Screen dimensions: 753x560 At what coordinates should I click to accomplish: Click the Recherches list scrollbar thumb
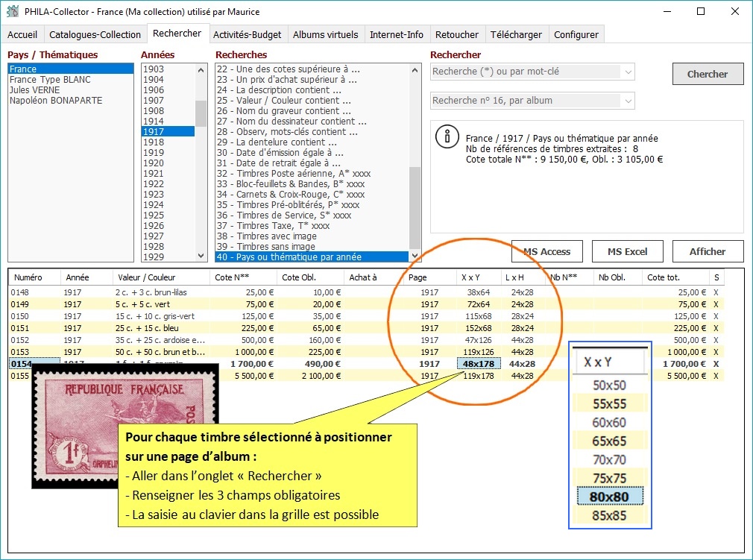click(415, 208)
